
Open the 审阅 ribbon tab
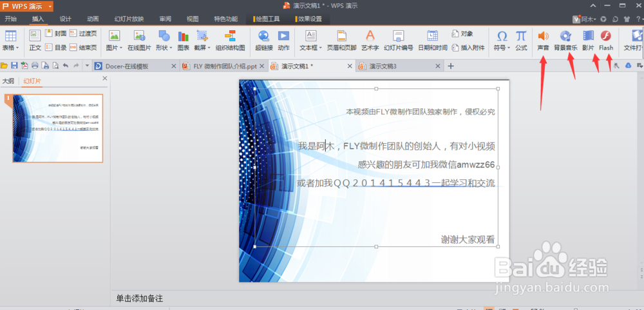(165, 19)
